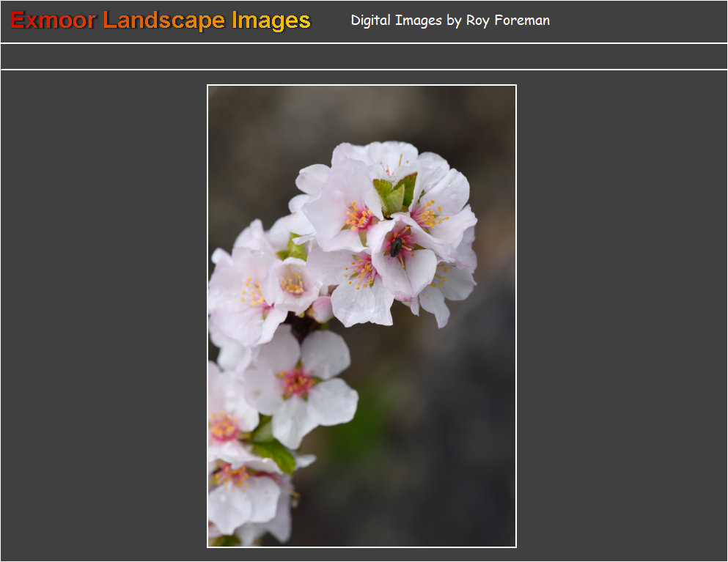The width and height of the screenshot is (728, 562).
Task: Click the blank gray area right of photo
Action: [622, 315]
